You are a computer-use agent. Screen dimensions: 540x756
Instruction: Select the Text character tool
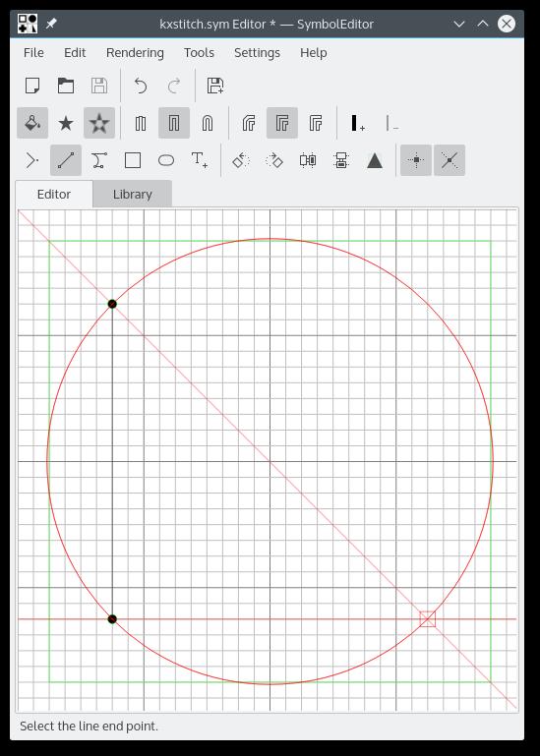coord(200,160)
